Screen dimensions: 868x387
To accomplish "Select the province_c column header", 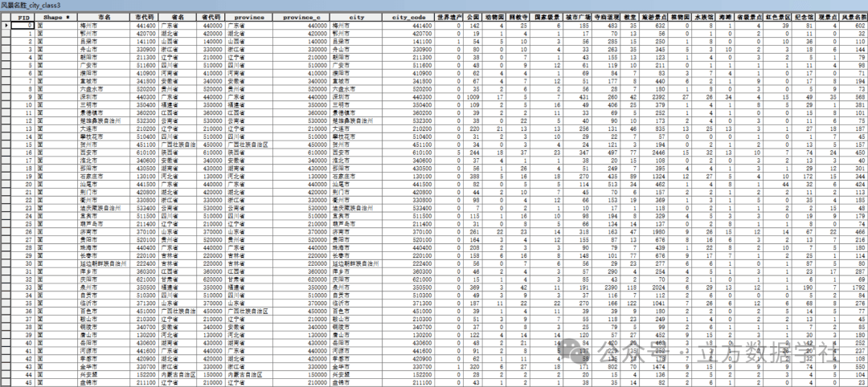I will 301,18.
